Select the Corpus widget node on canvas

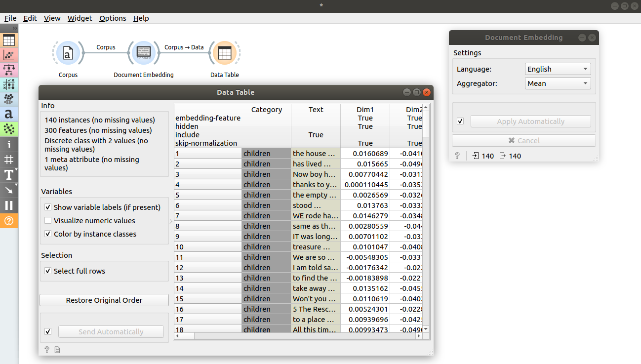[68, 53]
